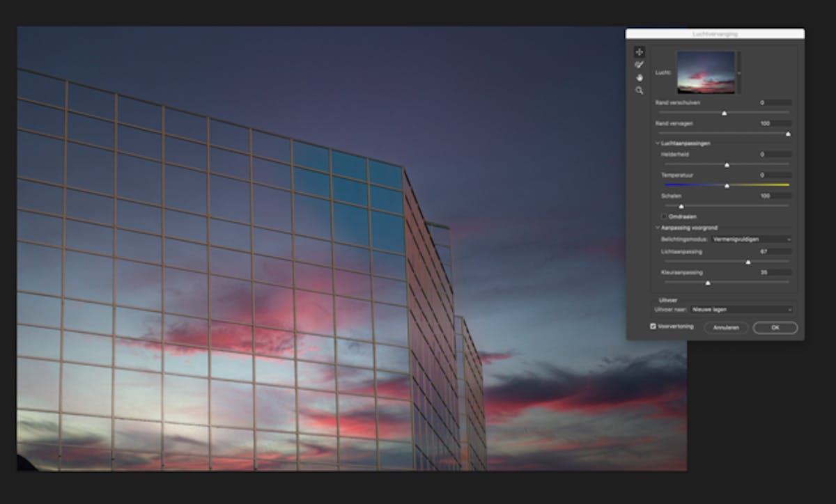Click the OK button
The height and width of the screenshot is (504, 836).
tap(775, 327)
